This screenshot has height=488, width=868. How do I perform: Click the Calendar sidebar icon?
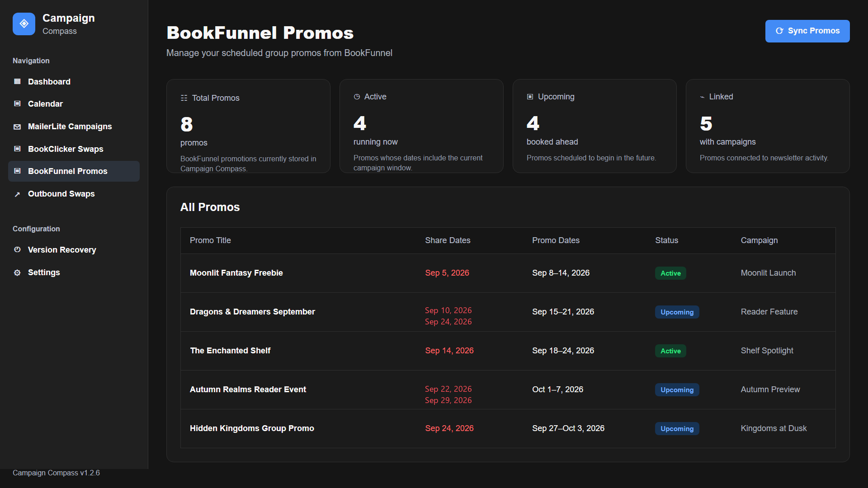[x=17, y=103]
